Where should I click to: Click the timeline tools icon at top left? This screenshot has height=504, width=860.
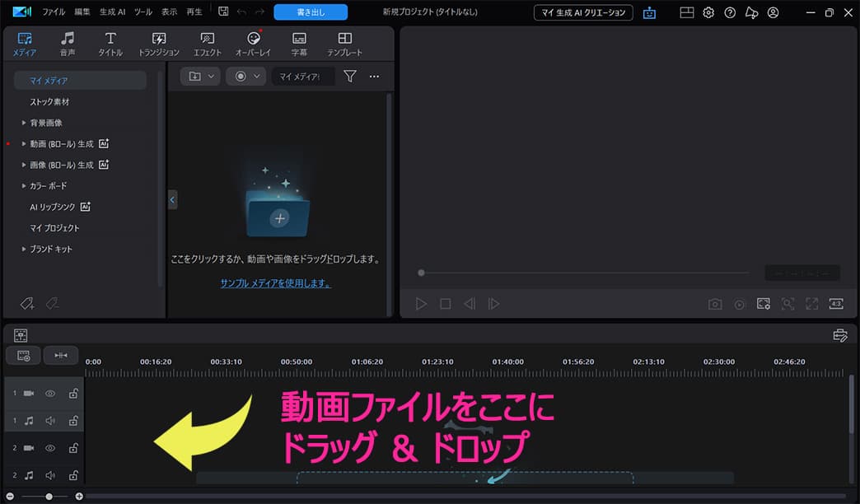click(21, 335)
